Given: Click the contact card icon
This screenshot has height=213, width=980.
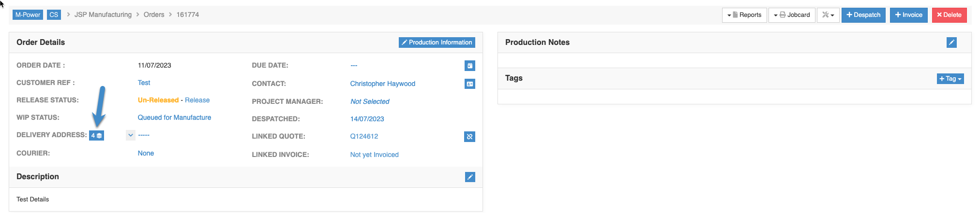Looking at the screenshot, I should (x=469, y=84).
